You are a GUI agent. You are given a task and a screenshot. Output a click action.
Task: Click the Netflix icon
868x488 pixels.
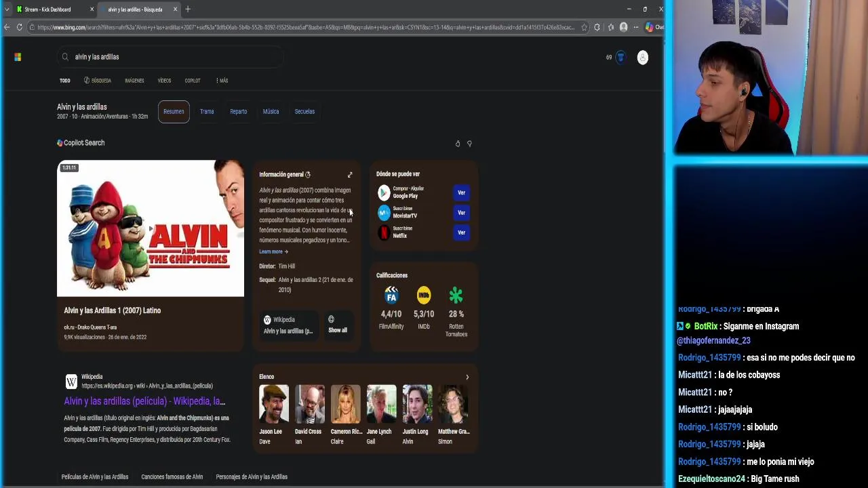384,232
